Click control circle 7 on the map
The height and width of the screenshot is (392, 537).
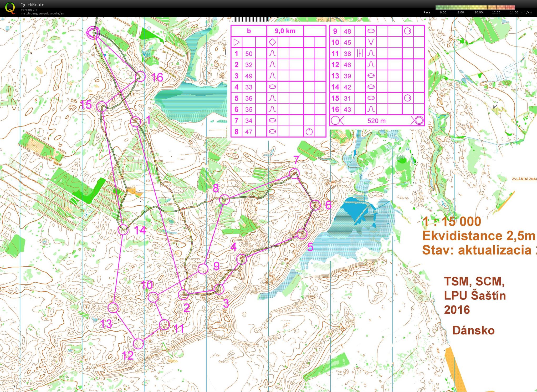(x=294, y=174)
